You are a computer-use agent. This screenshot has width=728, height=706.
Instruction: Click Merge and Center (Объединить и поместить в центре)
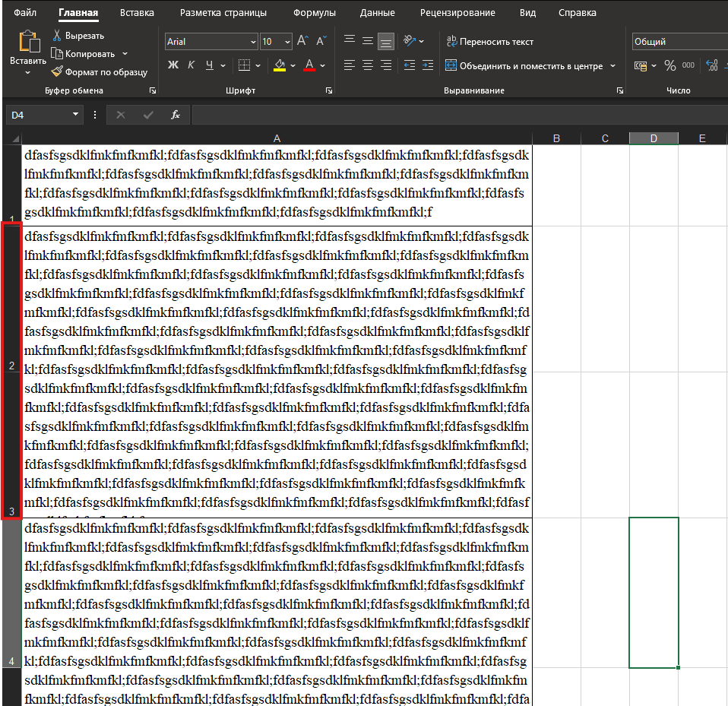pyautogui.click(x=524, y=65)
